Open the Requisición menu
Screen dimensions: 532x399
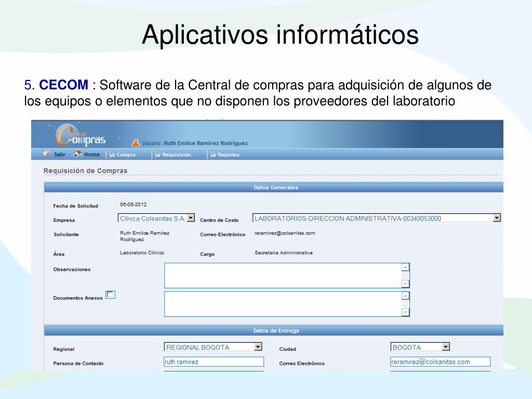tap(177, 155)
